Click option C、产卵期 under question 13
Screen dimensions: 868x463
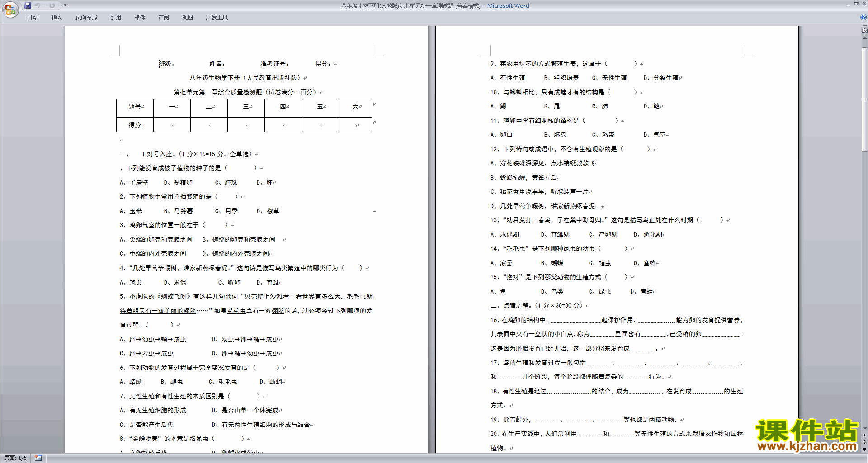click(603, 234)
